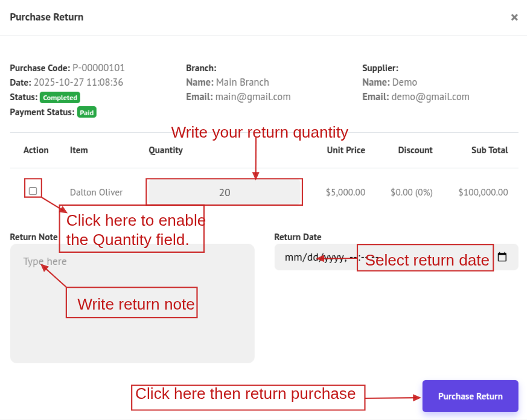Click the Unit Price column header
The image size is (527, 420).
coord(346,150)
